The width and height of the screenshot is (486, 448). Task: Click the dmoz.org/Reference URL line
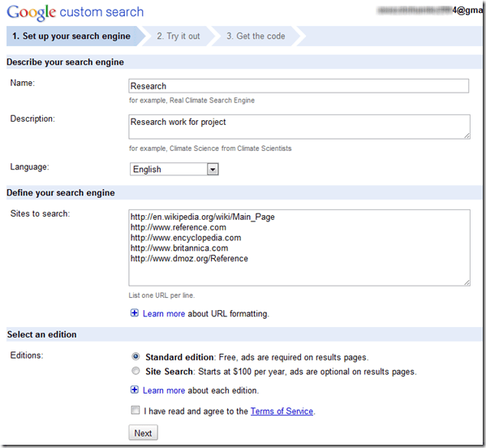coord(189,259)
